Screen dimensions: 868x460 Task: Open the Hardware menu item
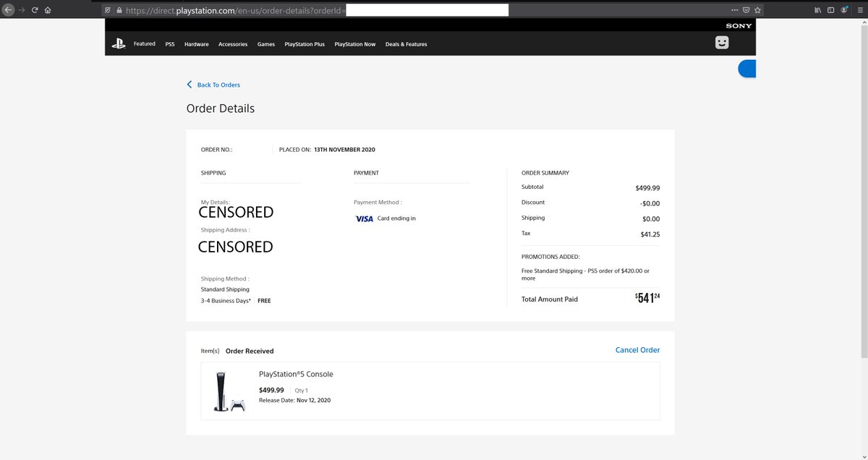(197, 44)
